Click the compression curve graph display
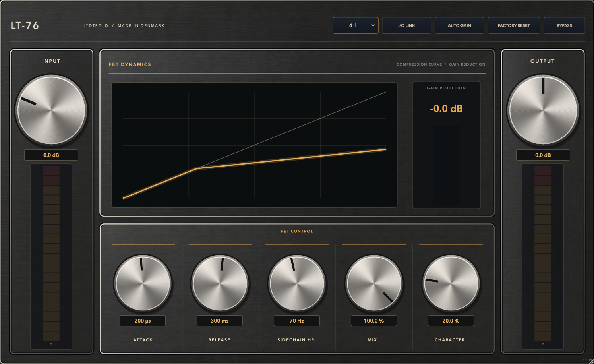 [x=255, y=145]
